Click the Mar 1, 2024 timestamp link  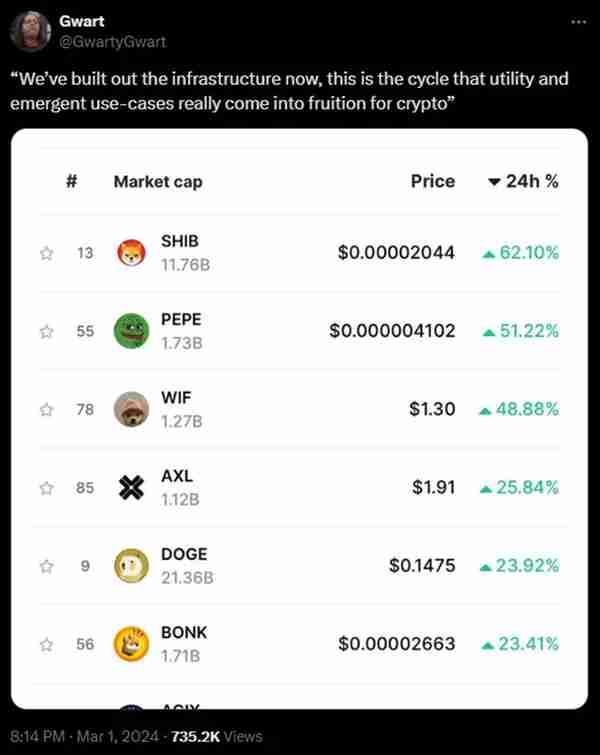coord(117,736)
